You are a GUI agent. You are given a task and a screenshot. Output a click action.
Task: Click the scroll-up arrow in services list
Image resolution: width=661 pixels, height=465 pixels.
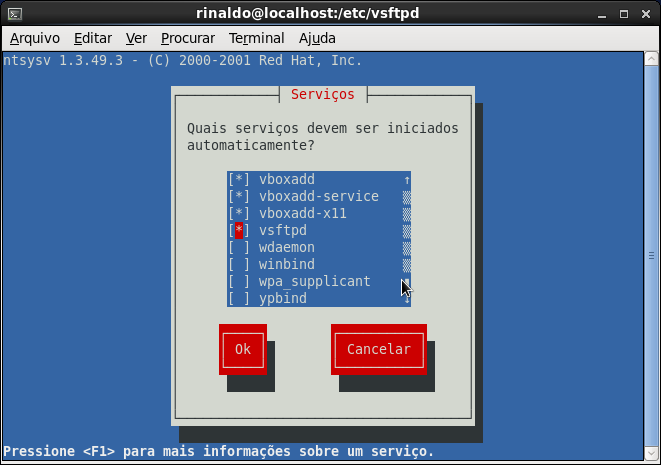pos(407,180)
